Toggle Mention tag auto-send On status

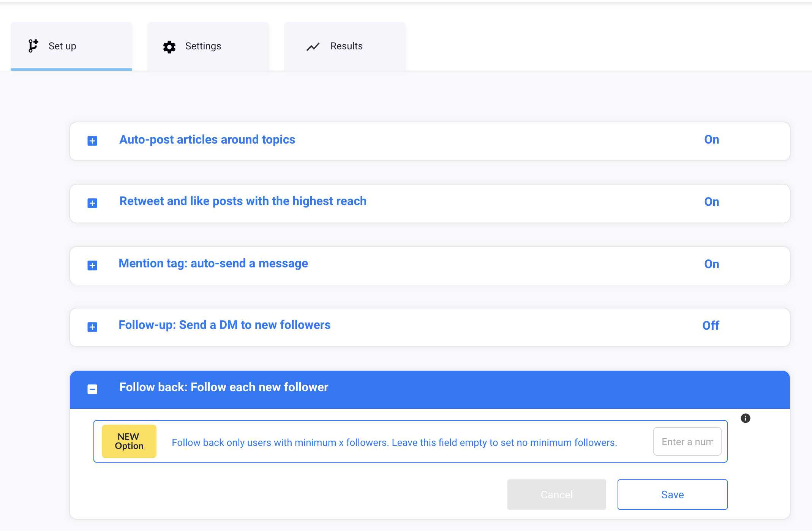pos(711,264)
